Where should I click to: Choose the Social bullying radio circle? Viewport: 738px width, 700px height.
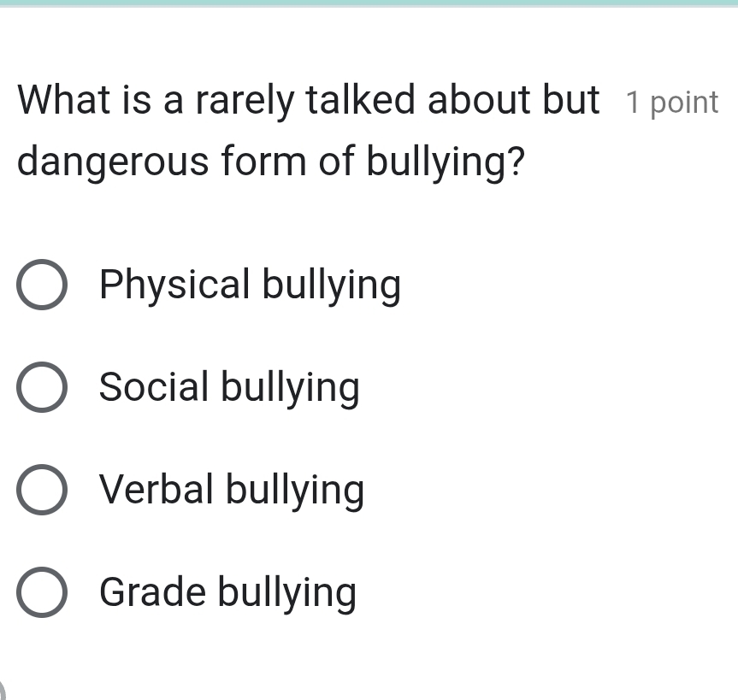(x=41, y=388)
